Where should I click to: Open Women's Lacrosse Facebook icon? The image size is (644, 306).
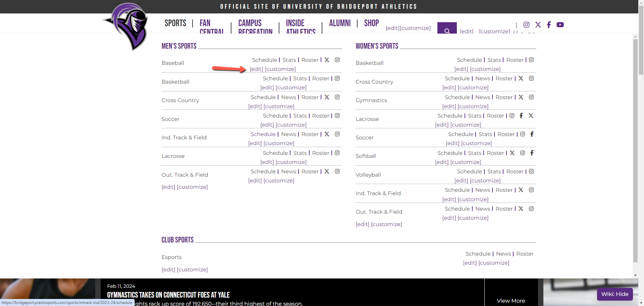click(x=521, y=116)
